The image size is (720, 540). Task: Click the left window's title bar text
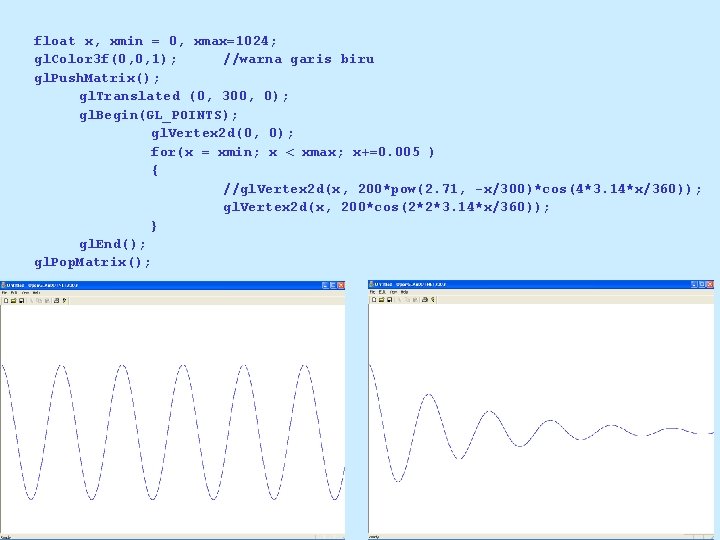43,285
